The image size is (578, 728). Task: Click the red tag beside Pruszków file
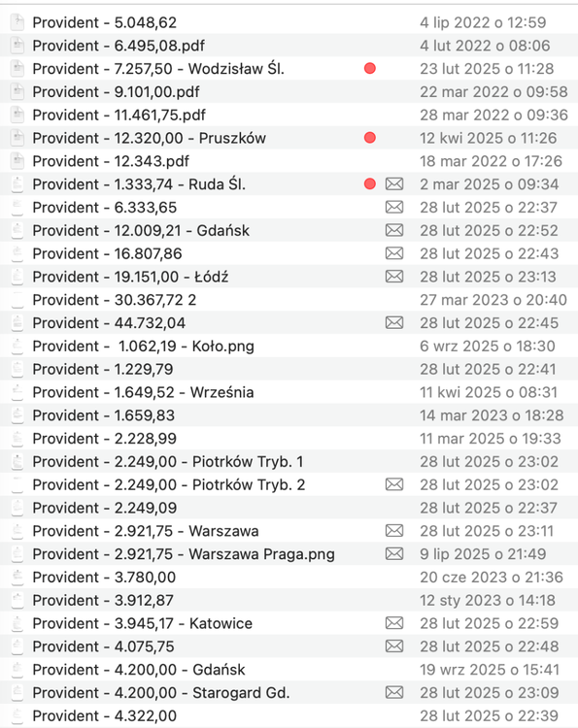point(370,138)
